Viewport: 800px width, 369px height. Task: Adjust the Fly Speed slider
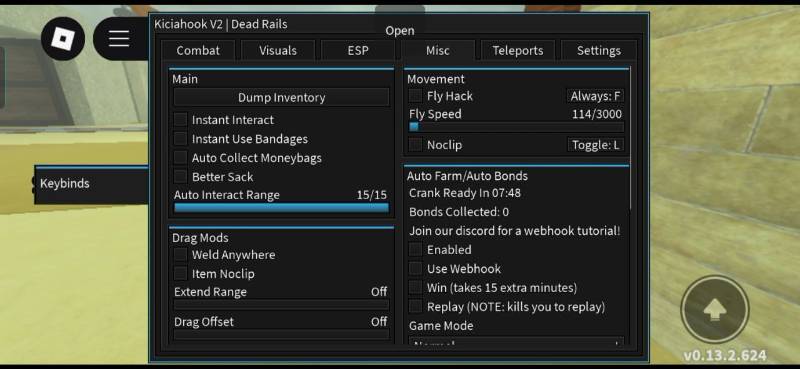[516, 127]
